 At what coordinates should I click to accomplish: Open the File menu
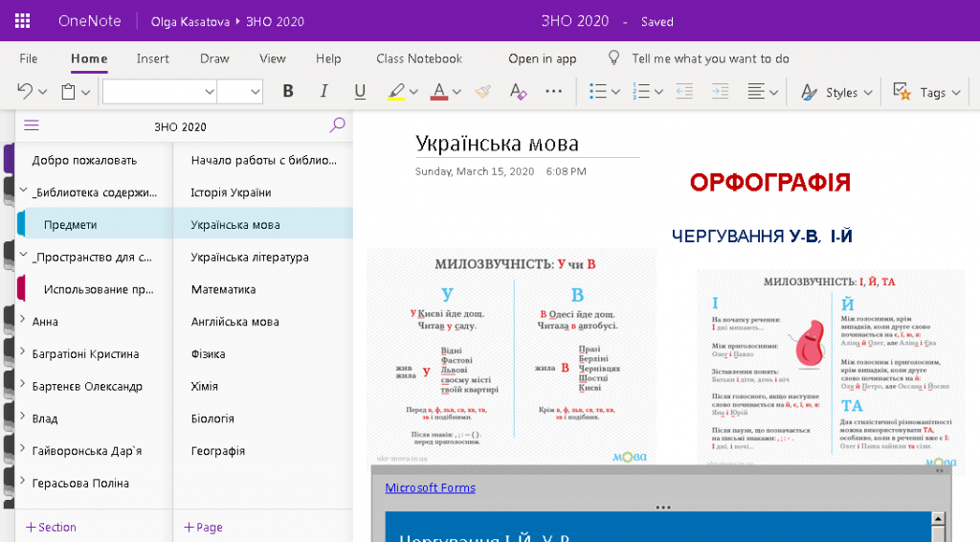[28, 58]
